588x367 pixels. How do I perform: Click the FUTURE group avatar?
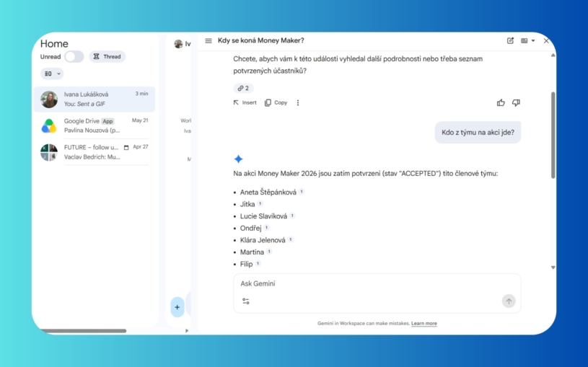(49, 152)
